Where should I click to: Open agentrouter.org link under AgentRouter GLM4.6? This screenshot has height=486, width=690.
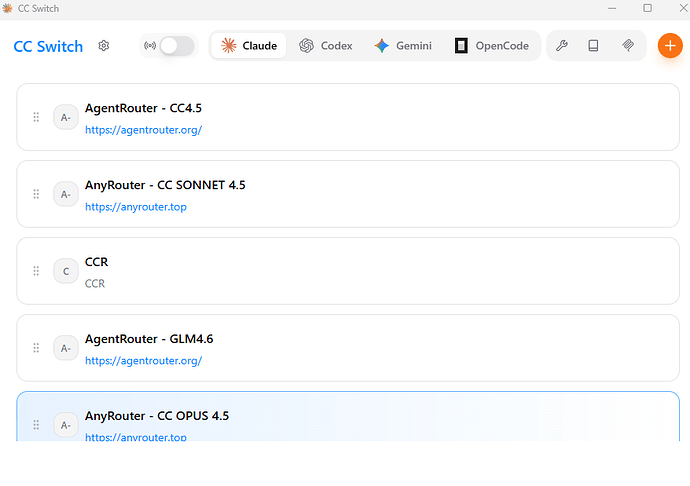coord(143,361)
